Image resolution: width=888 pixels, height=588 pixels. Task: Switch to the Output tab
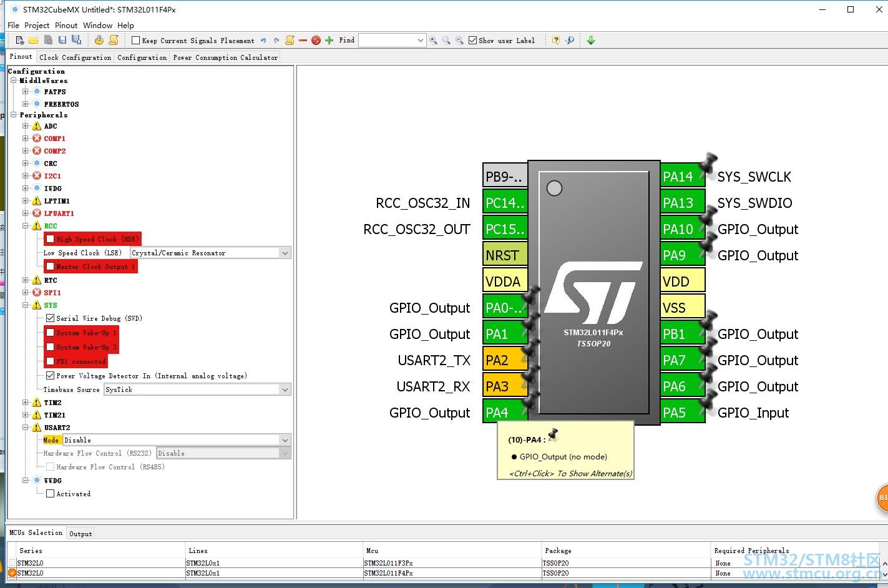(x=81, y=534)
